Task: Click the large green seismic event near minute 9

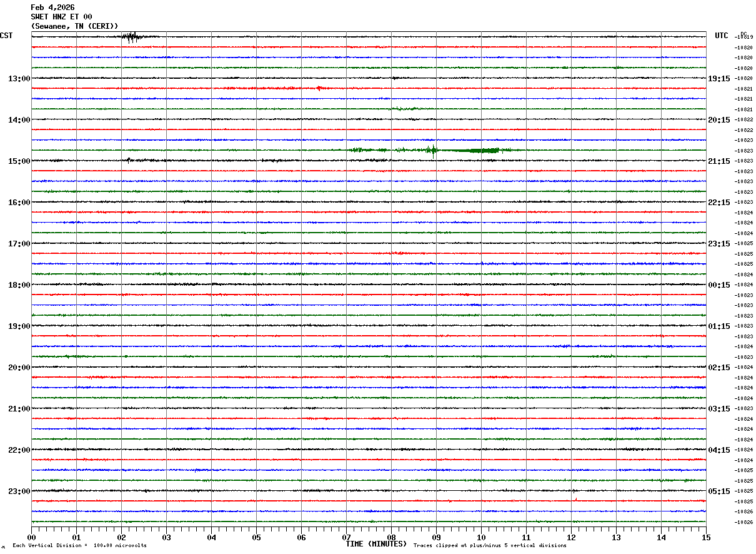Action: 432,149
